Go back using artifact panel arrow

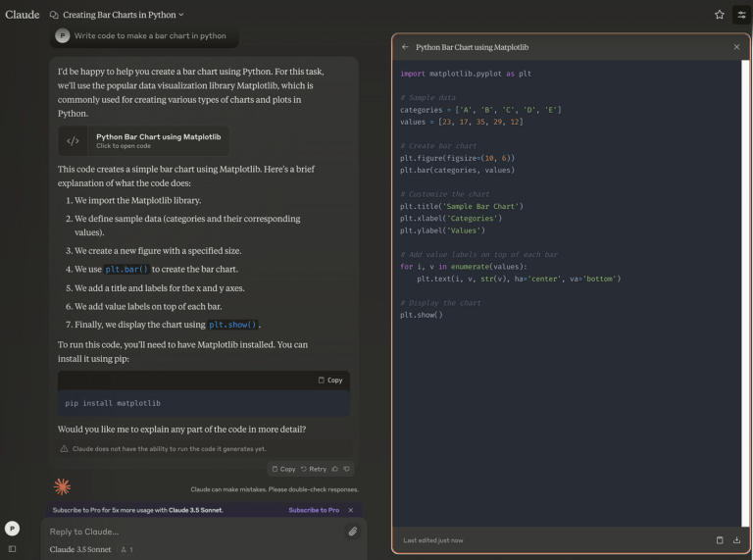pyautogui.click(x=405, y=47)
